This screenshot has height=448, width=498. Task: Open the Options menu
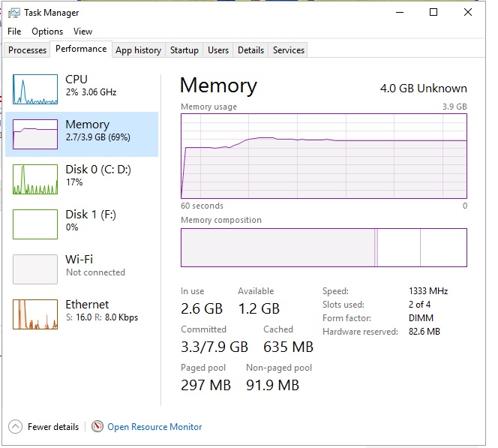tap(47, 32)
